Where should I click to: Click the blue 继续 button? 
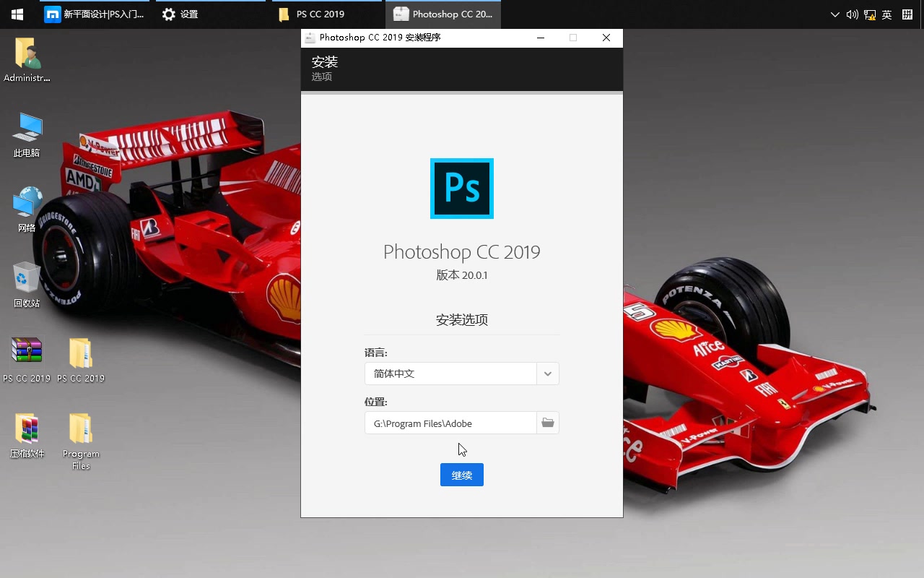(462, 475)
